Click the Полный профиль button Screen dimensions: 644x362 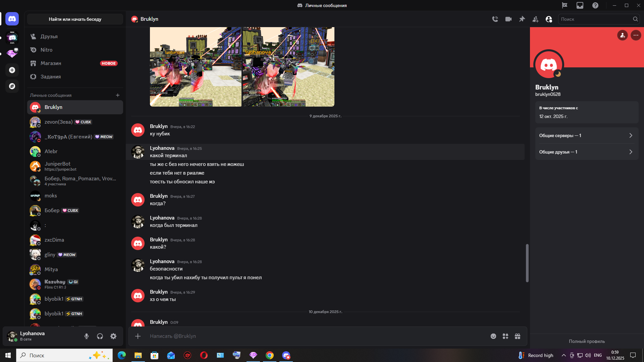[x=587, y=341]
